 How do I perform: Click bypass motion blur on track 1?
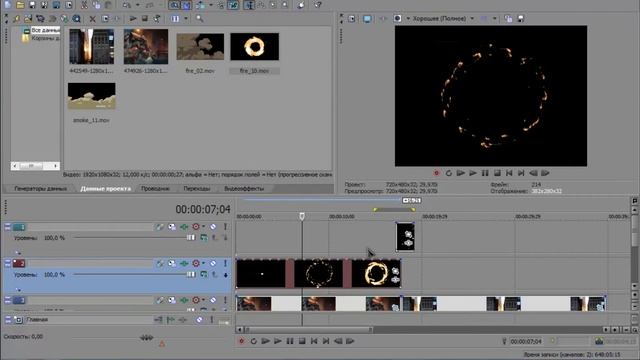(x=160, y=227)
